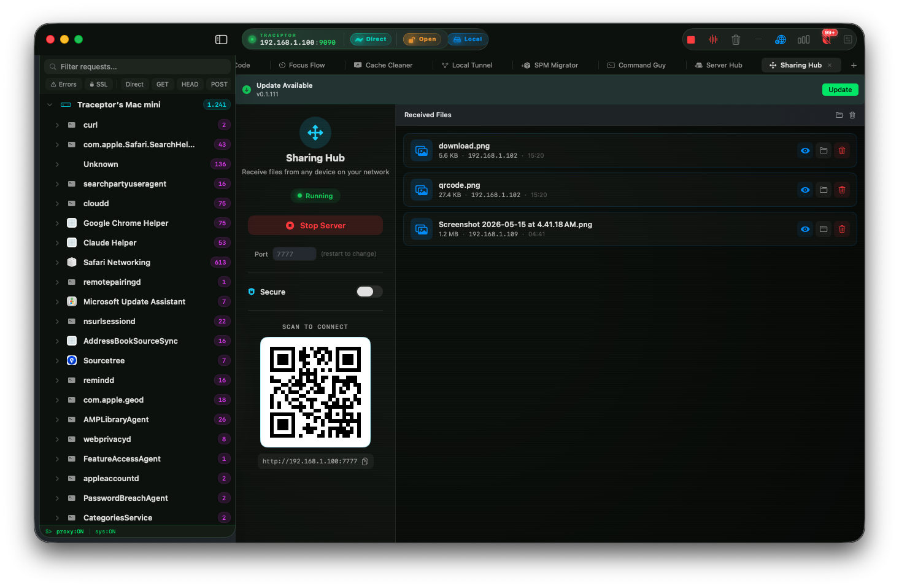
Task: Expand the curl row
Action: (57, 125)
